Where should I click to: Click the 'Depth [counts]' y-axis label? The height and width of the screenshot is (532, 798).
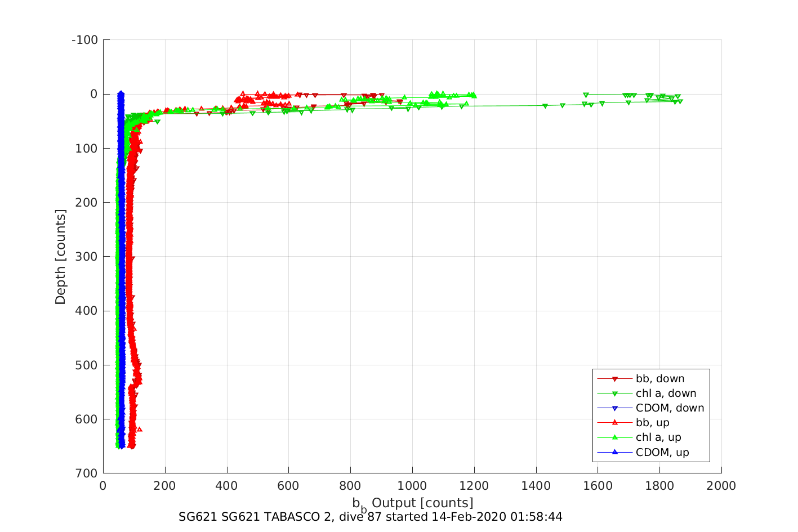pyautogui.click(x=61, y=257)
